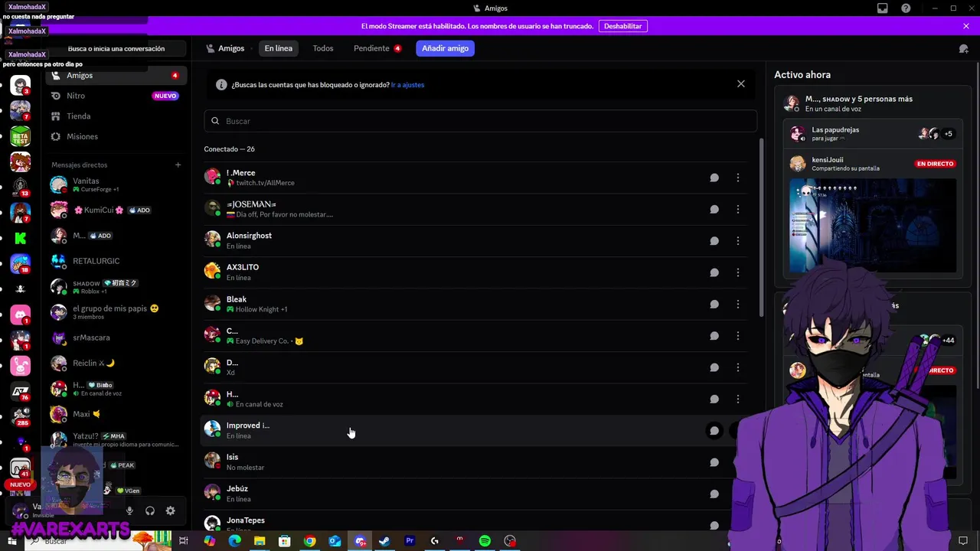
Task: Click Busca o inicia una conversación
Action: coord(116,48)
